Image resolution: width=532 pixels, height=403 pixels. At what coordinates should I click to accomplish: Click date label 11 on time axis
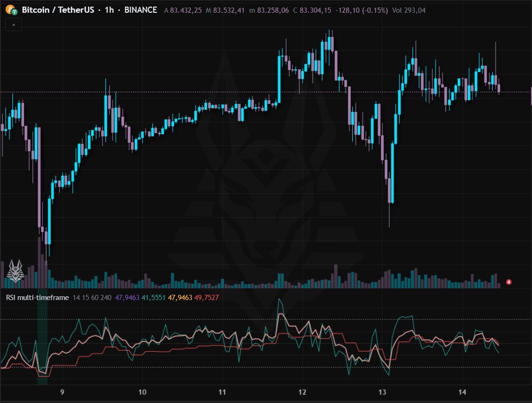point(222,392)
